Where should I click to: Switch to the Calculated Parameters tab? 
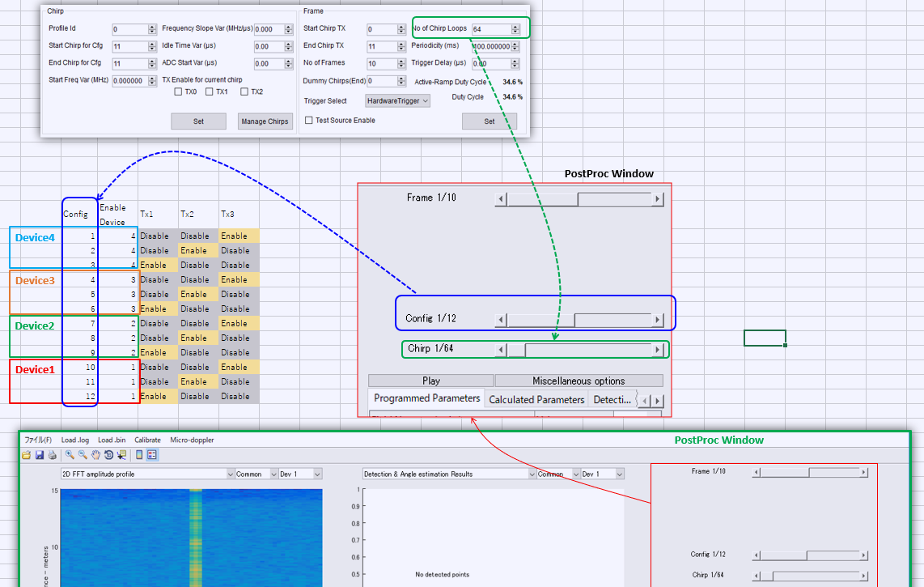coord(536,398)
